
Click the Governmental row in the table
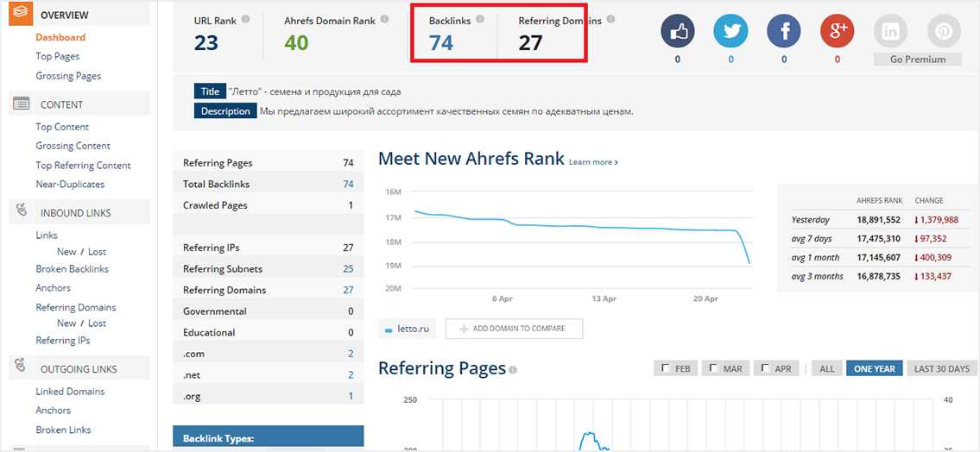pyautogui.click(x=269, y=311)
